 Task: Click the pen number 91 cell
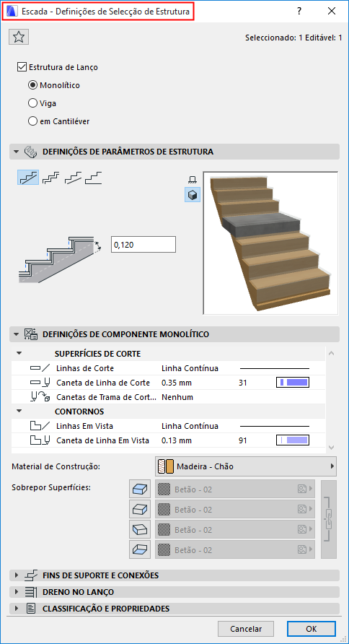coord(243,440)
